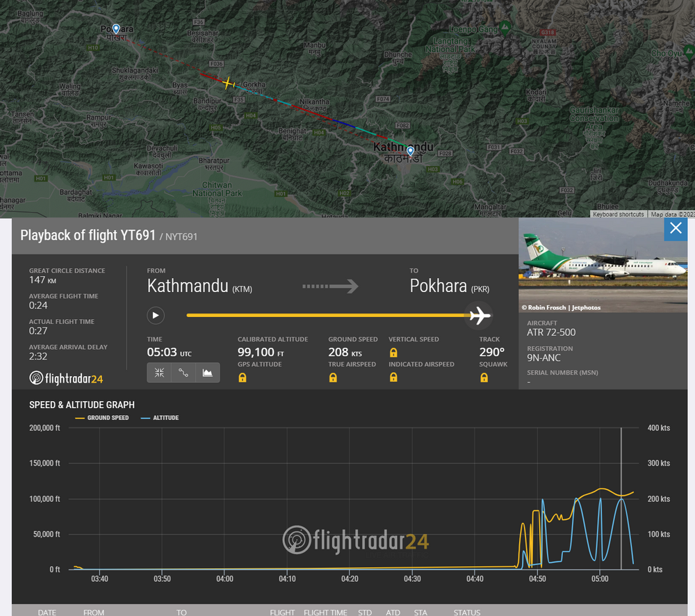Click the yellow aircraft icon on map

228,83
